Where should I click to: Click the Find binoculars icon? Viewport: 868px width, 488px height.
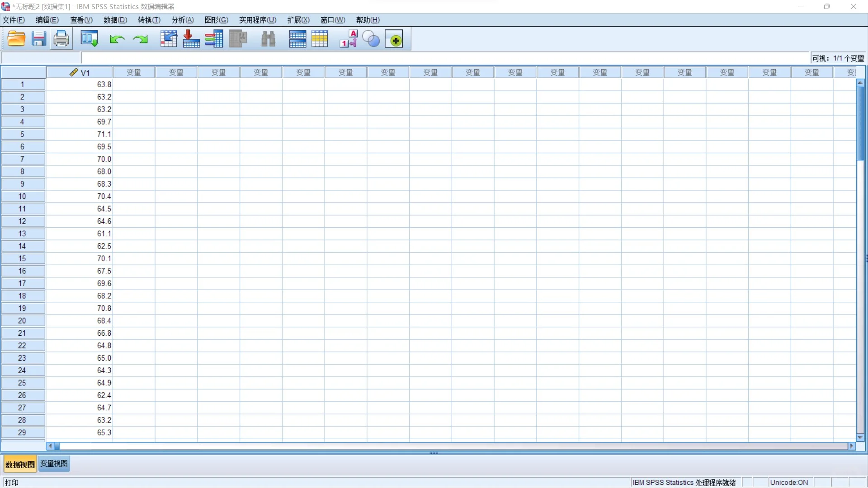coord(268,39)
